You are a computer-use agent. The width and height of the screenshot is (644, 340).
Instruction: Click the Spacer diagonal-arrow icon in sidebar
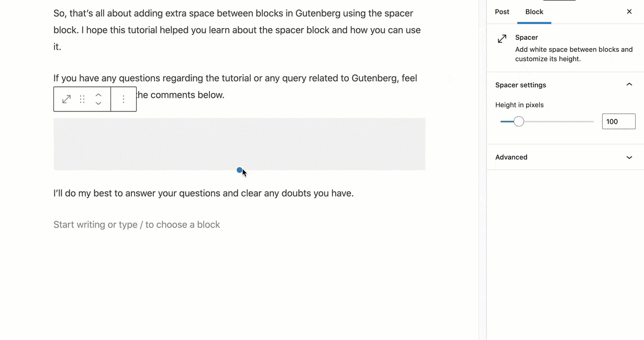(x=502, y=38)
